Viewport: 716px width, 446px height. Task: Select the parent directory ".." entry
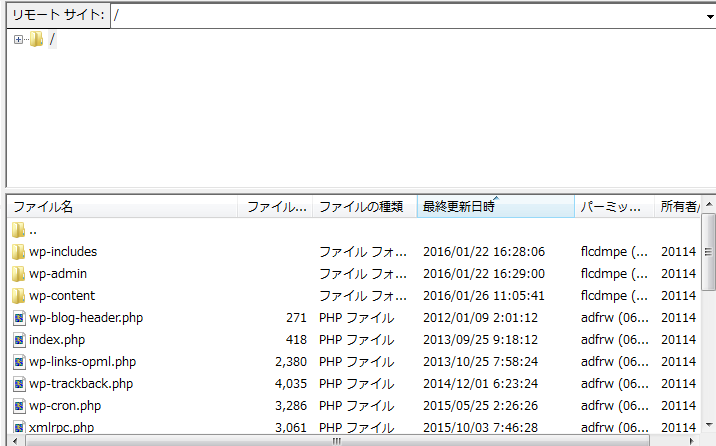(x=33, y=230)
